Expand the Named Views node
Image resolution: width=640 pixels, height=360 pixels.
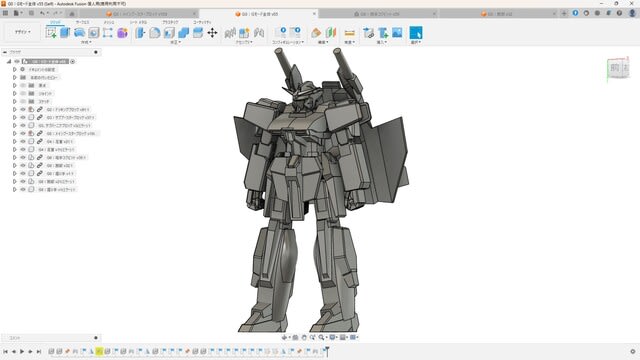(15, 77)
